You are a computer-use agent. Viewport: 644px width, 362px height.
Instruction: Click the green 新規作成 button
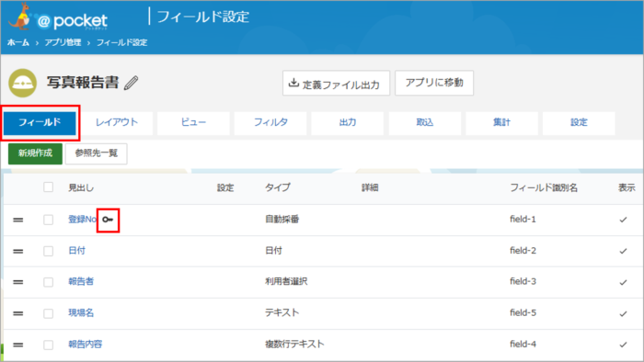click(x=35, y=153)
